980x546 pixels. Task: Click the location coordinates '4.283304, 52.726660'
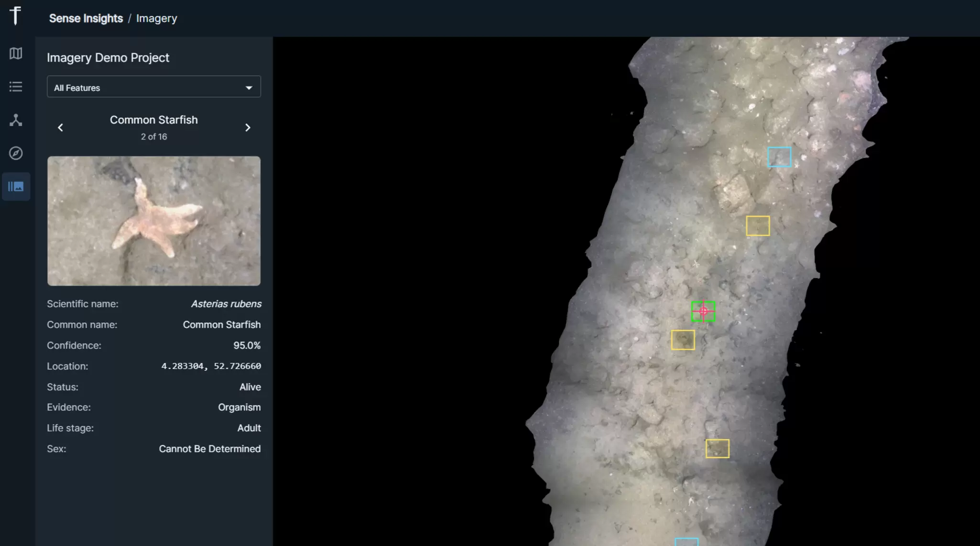(x=211, y=366)
